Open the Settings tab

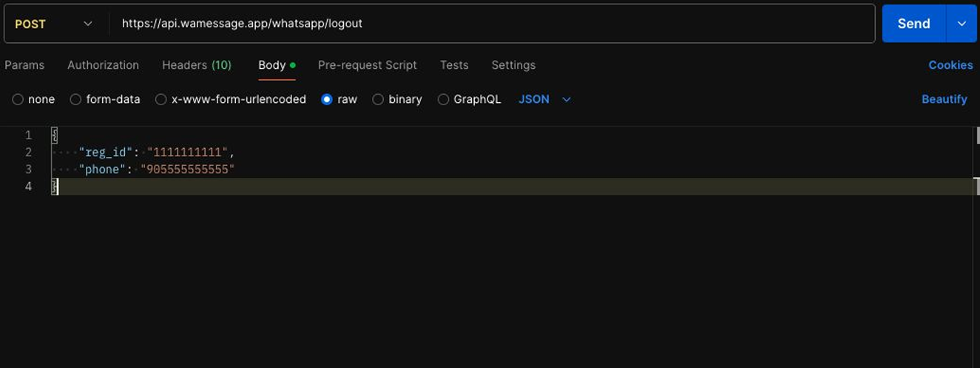[513, 65]
